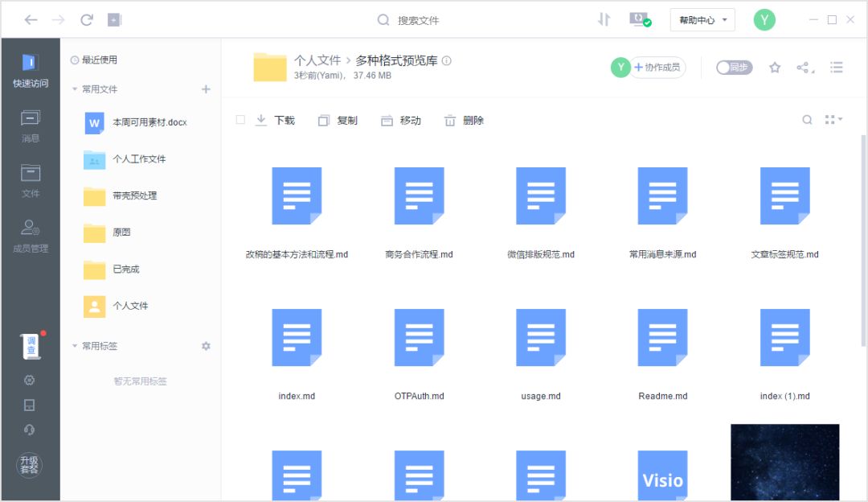Open the 成员管理 sidebar section
The width and height of the screenshot is (868, 502).
pos(31,237)
